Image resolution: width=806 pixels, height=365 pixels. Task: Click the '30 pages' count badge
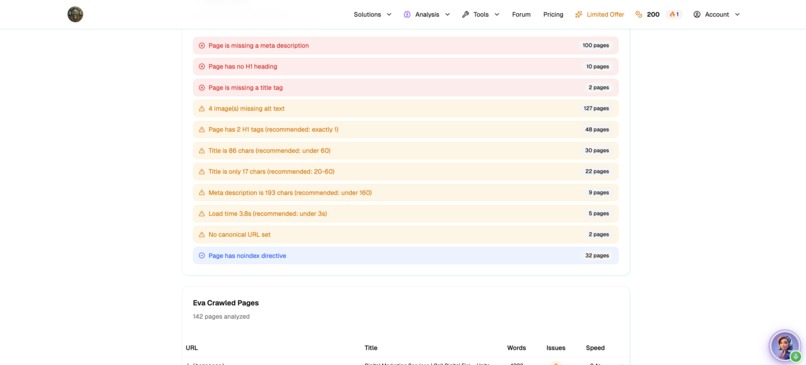click(597, 151)
